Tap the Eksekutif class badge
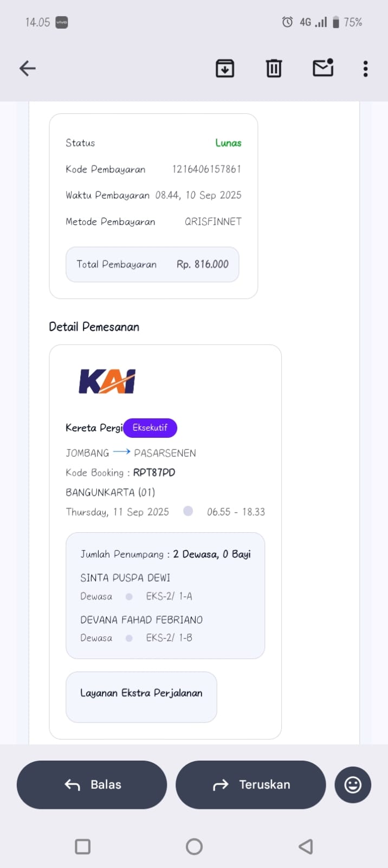Screen dimensions: 388x868 [150, 427]
